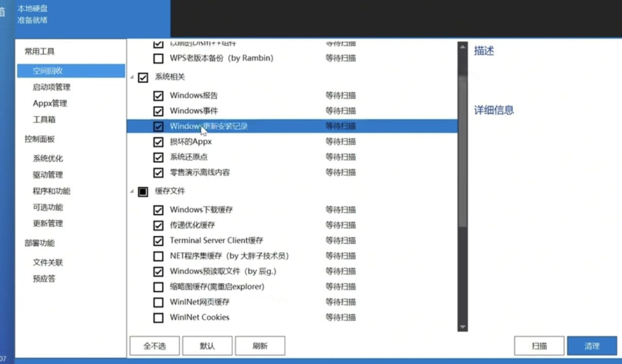Toggle 缓存文件 group checkbox
622x364 pixels.
[x=143, y=191]
